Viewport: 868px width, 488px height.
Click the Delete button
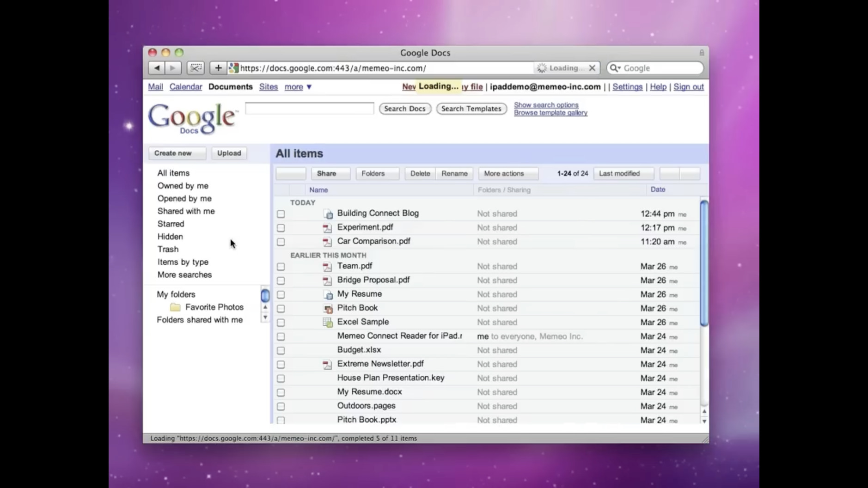[x=420, y=173]
